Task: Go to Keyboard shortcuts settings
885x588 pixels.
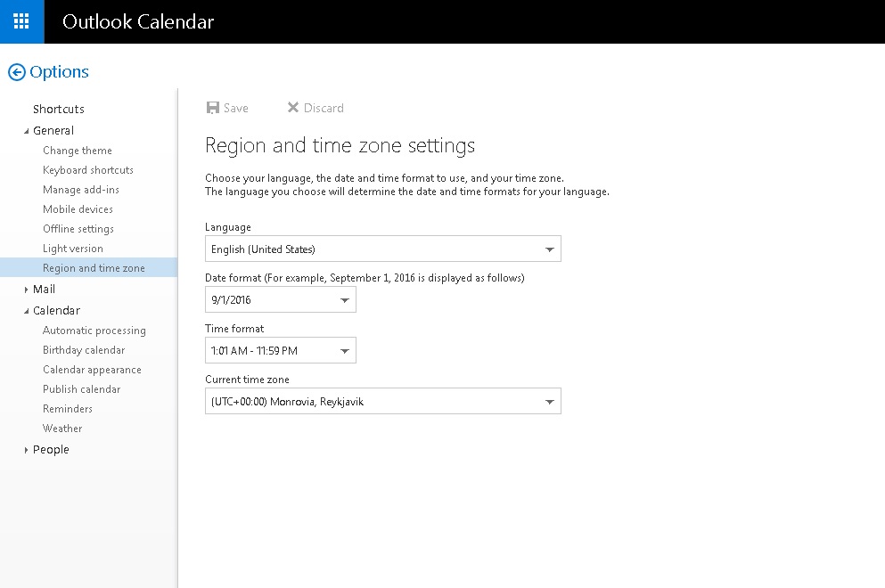Action: [88, 170]
